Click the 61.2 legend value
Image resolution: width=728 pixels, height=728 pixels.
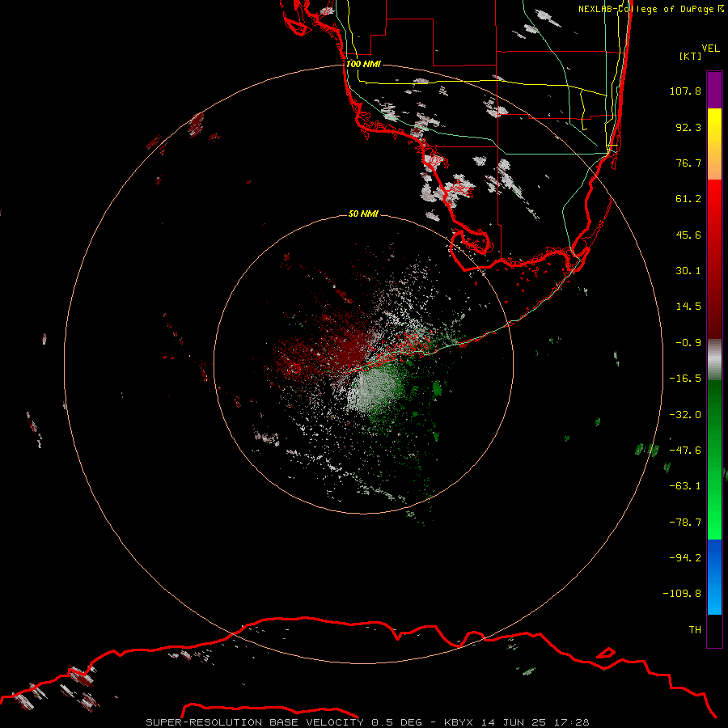[x=688, y=199]
